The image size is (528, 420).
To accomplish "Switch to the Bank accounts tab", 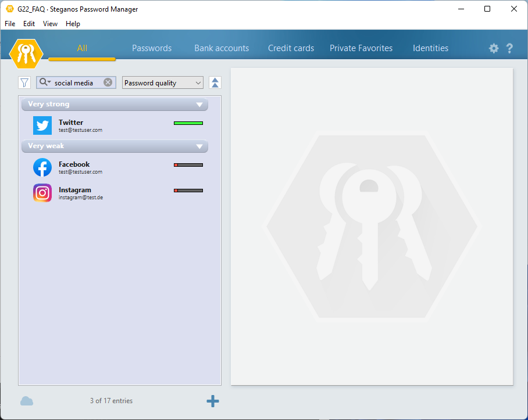I will point(222,48).
